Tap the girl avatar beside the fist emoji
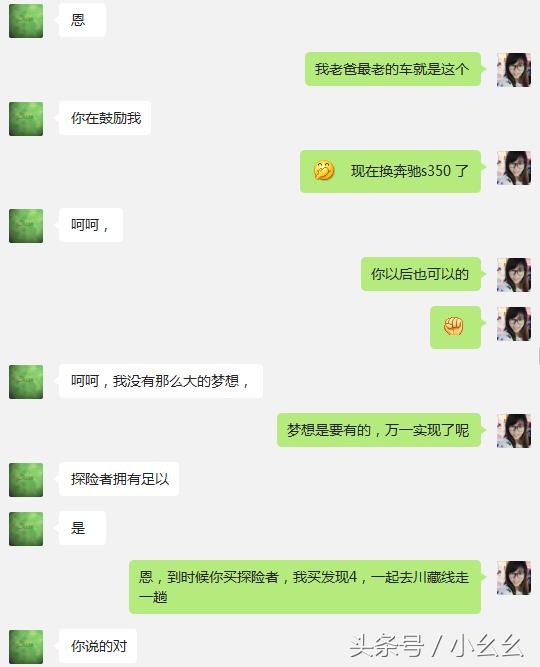 pos(514,324)
